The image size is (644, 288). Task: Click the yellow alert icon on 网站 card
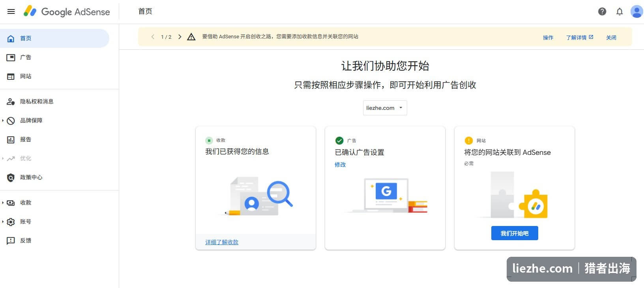468,141
